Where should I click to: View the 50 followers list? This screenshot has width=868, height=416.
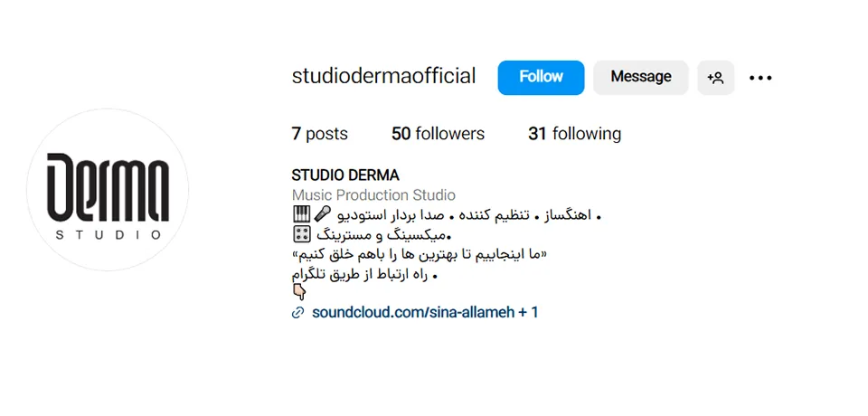(x=438, y=134)
